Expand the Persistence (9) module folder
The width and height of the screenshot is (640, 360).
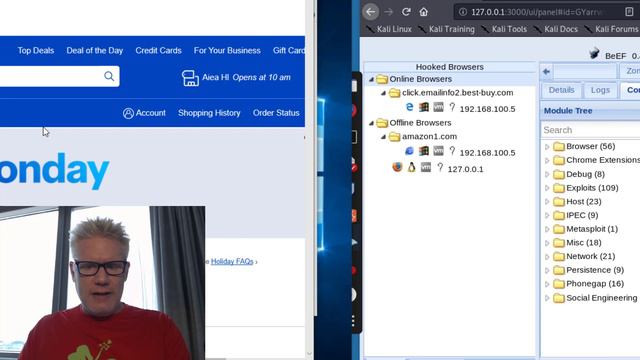[x=547, y=270]
